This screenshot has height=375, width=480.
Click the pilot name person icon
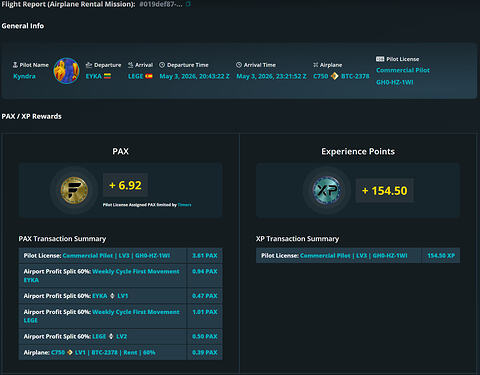pyautogui.click(x=15, y=65)
